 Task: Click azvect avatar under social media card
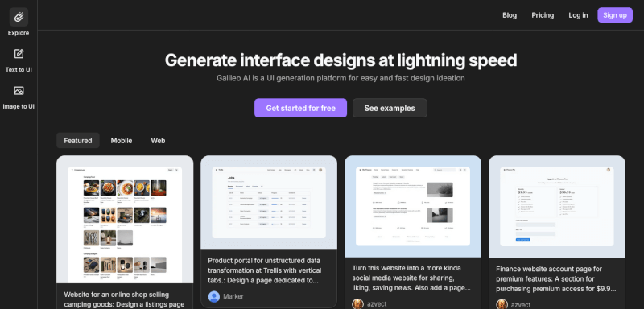(x=358, y=304)
